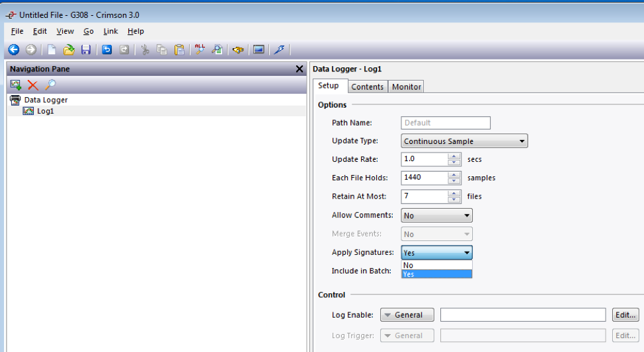Click the Crimson app icon in title bar
Viewport: 644px width, 352px height.
pyautogui.click(x=11, y=15)
